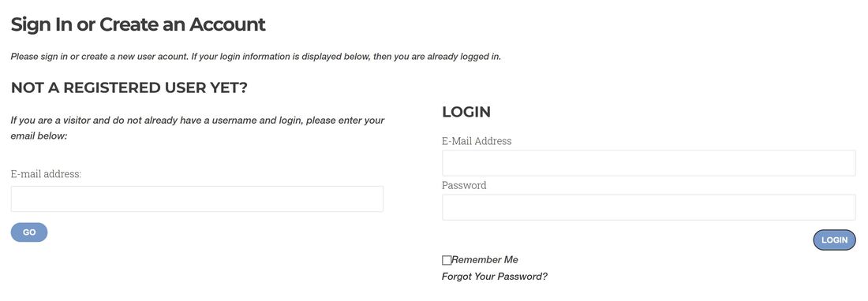Screen dimensions: 868x301
Task: Click inside the Password input field
Action: click(x=649, y=207)
